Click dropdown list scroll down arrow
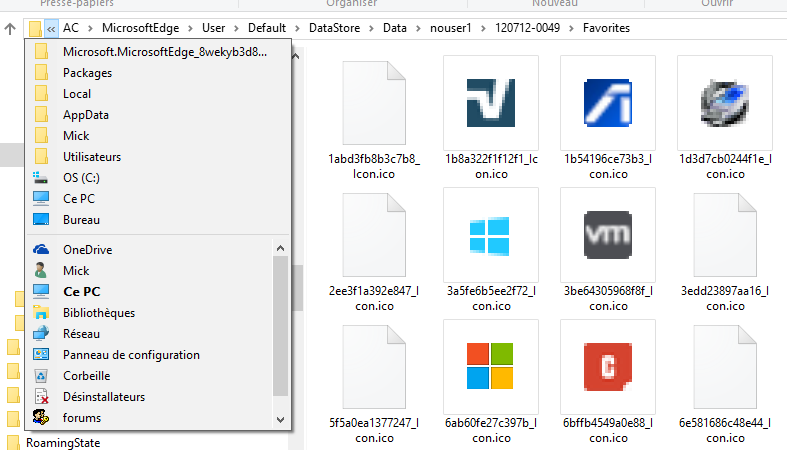 pyautogui.click(x=281, y=419)
